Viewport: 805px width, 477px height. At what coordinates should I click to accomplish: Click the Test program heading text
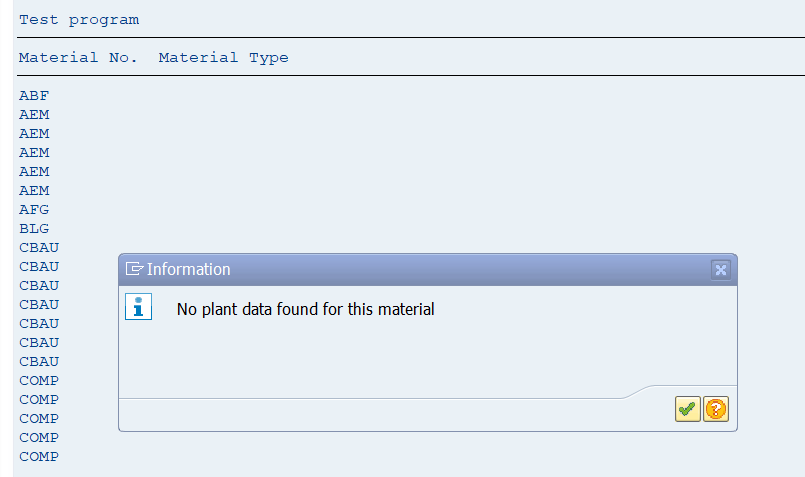tap(79, 20)
